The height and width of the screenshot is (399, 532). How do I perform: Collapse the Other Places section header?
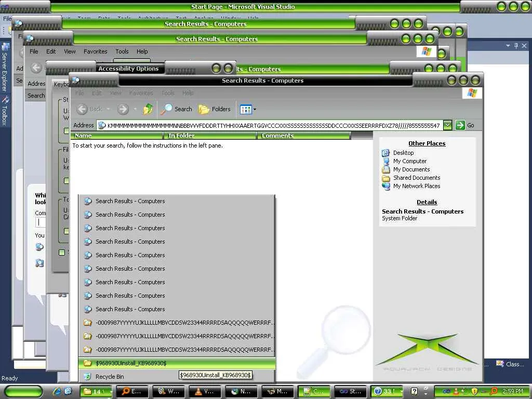427,143
